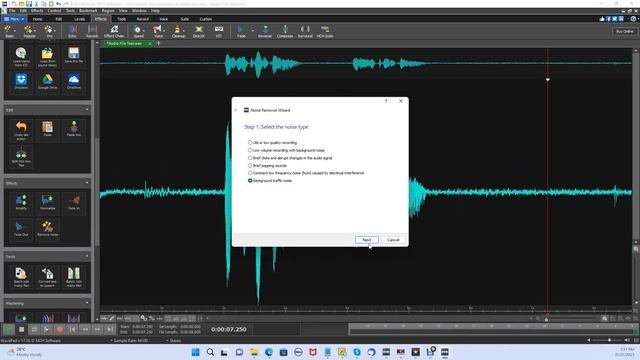Open the Sample Rate dropdown in status bar
Image resolution: width=640 pixels, height=360 pixels.
[x=130, y=340]
